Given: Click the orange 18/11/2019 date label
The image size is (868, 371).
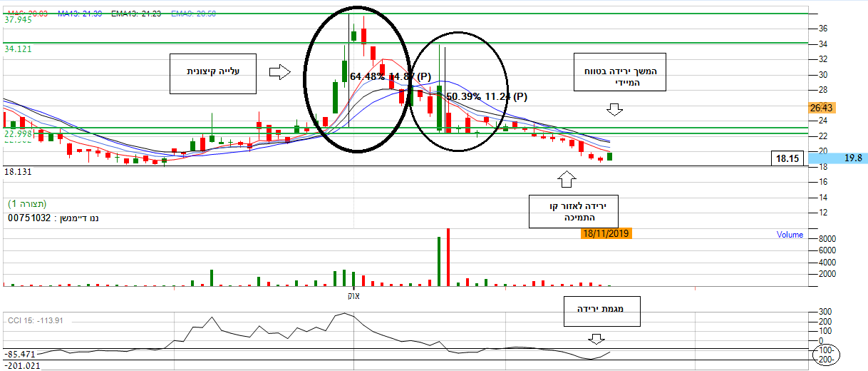Looking at the screenshot, I should [x=606, y=233].
